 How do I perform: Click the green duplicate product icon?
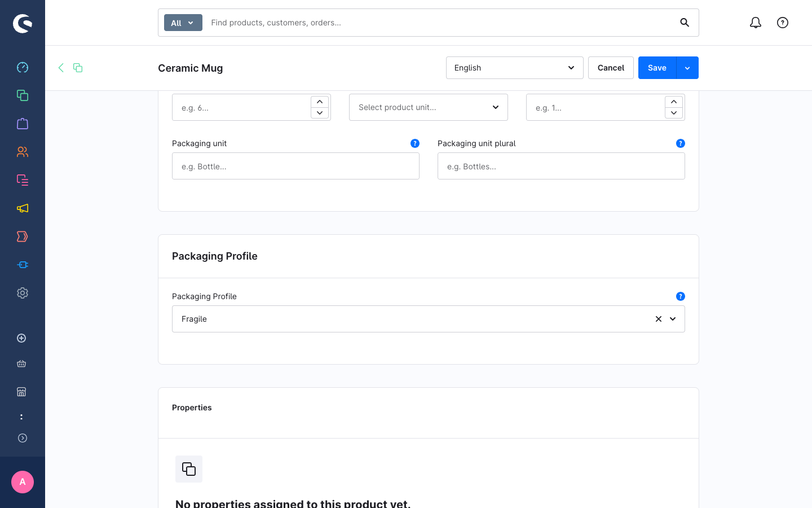point(78,68)
